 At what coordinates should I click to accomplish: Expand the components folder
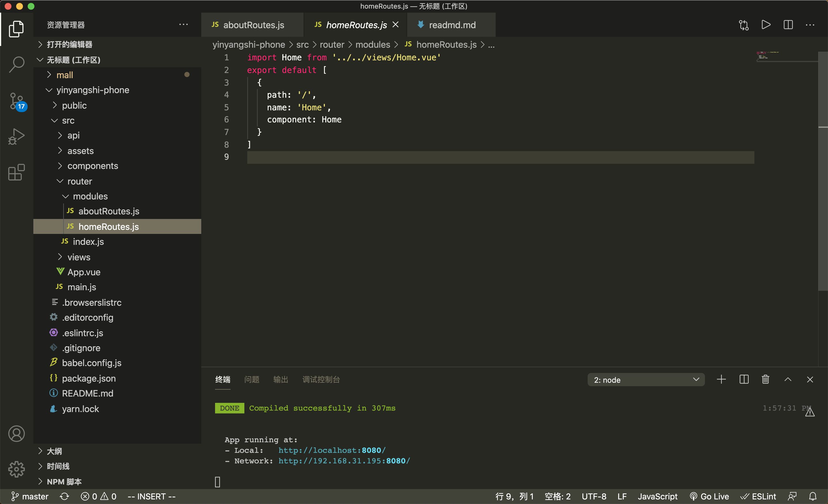point(117,166)
